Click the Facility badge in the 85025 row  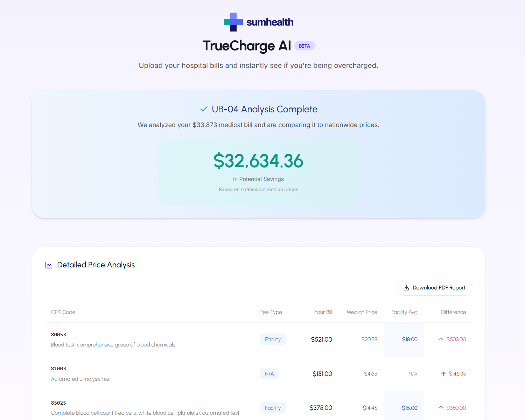273,408
